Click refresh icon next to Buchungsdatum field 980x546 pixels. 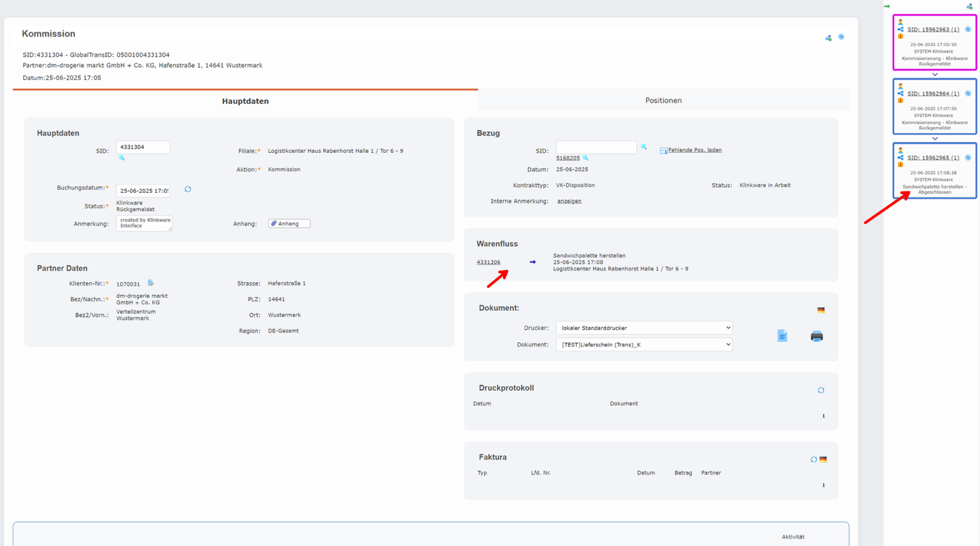(x=188, y=189)
